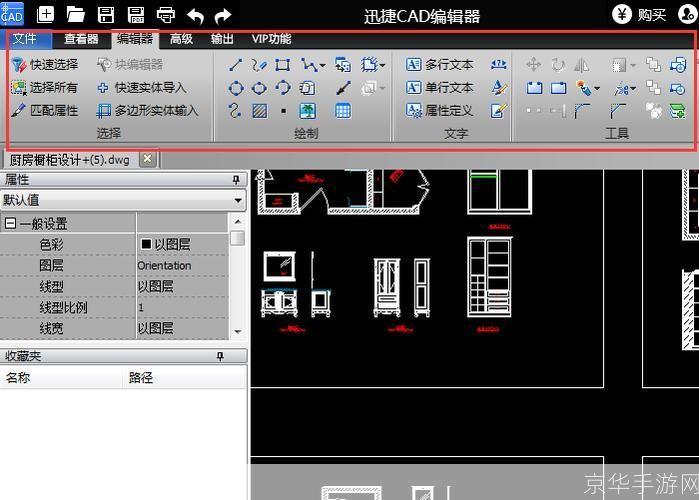Click the 快速选择 button
The height and width of the screenshot is (500, 699).
pos(45,65)
